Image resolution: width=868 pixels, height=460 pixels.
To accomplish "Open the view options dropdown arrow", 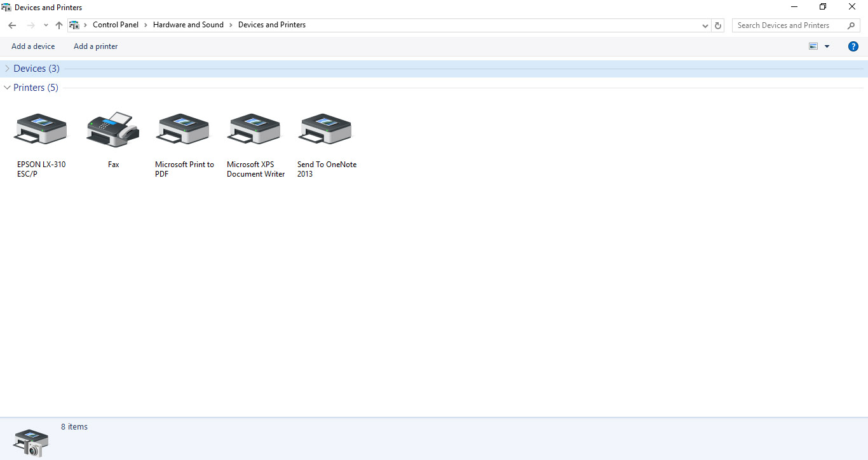I will [x=827, y=46].
